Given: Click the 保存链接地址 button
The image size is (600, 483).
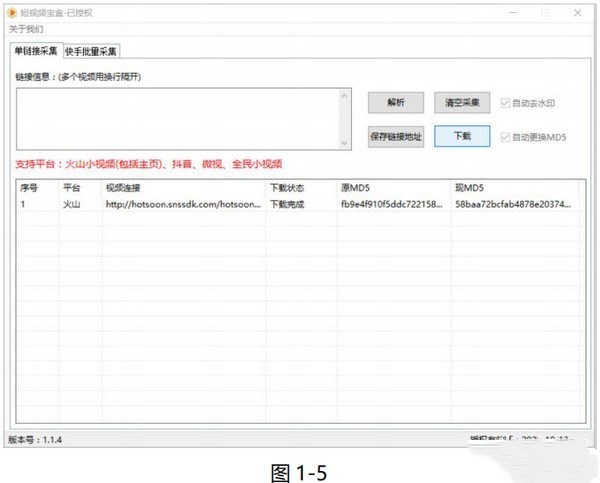Looking at the screenshot, I should click(x=396, y=136).
